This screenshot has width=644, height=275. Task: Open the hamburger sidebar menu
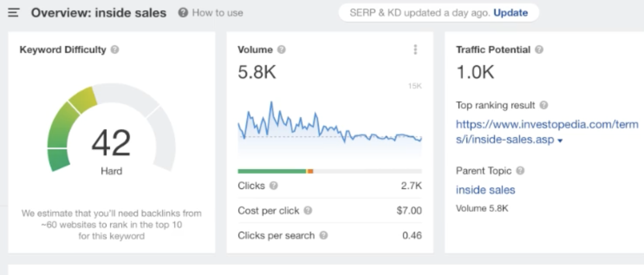pos(13,13)
